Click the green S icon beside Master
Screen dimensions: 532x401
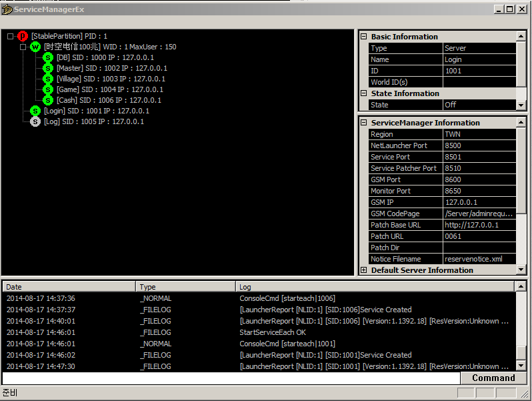48,68
